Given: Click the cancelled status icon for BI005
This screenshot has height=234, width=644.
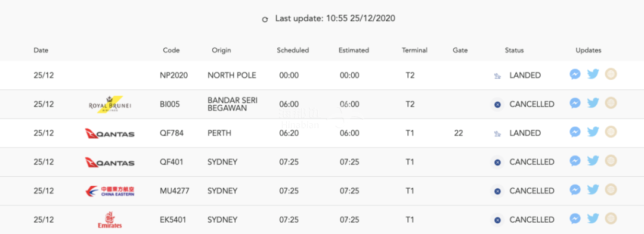Looking at the screenshot, I should tap(497, 105).
